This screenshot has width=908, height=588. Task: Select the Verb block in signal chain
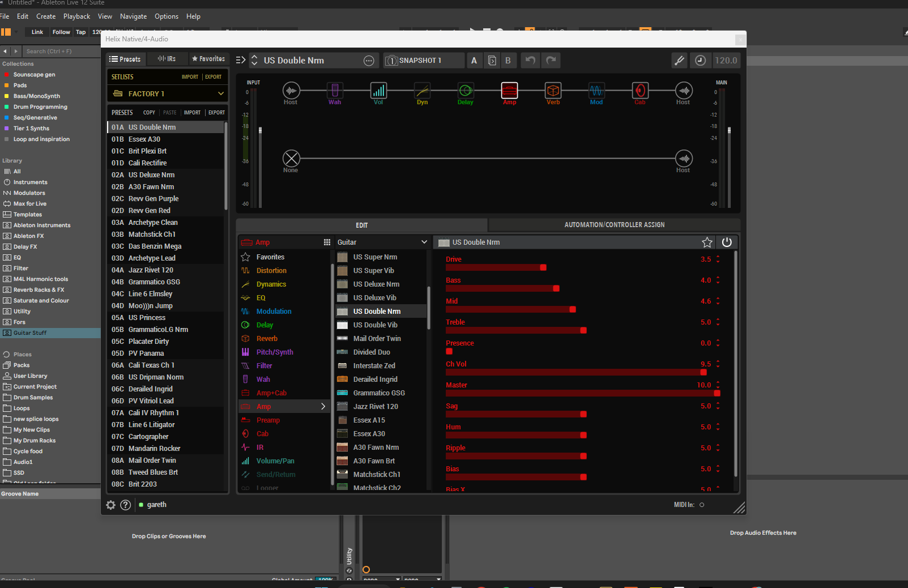pos(553,90)
